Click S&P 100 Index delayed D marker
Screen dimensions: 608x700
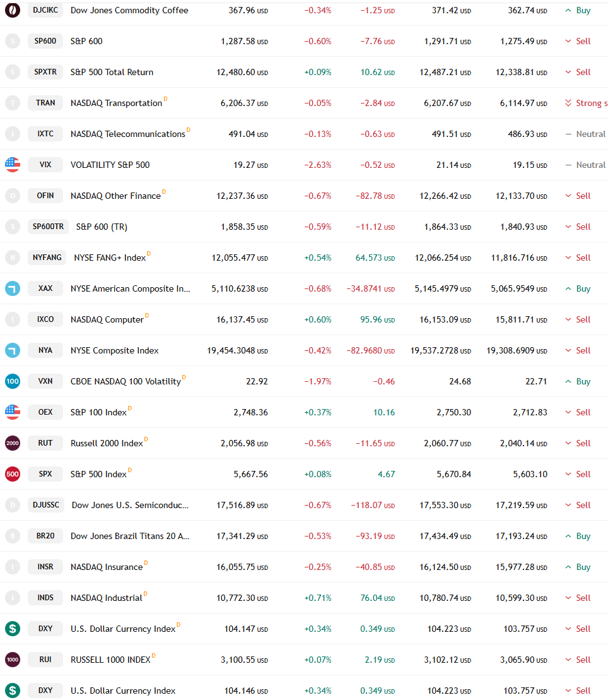coord(130,408)
